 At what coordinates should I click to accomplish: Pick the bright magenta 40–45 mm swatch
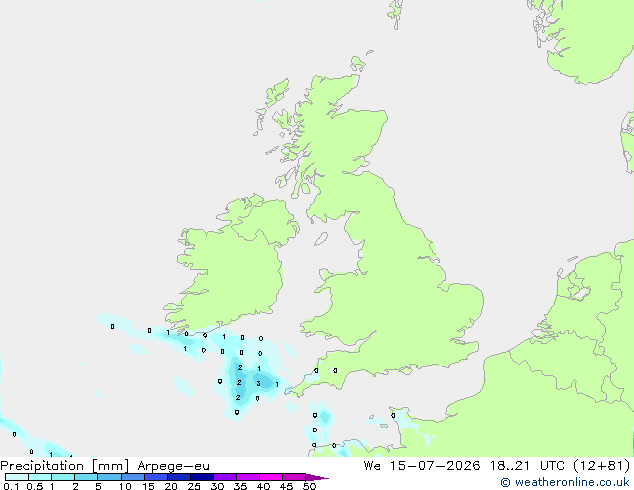click(x=271, y=477)
